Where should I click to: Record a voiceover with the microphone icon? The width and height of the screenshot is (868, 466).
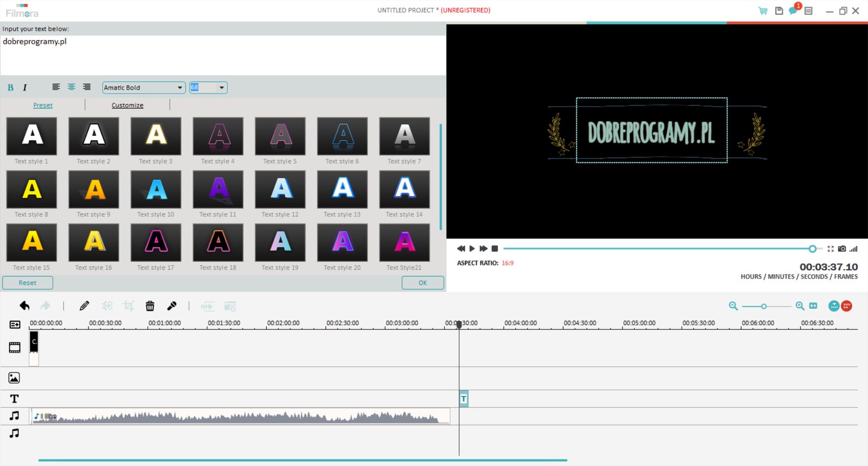point(172,305)
